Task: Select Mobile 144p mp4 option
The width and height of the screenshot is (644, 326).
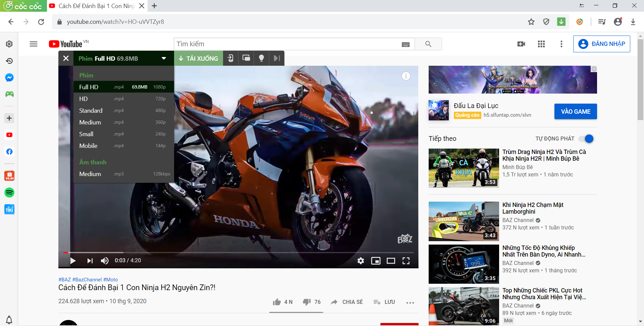Action: (x=123, y=146)
